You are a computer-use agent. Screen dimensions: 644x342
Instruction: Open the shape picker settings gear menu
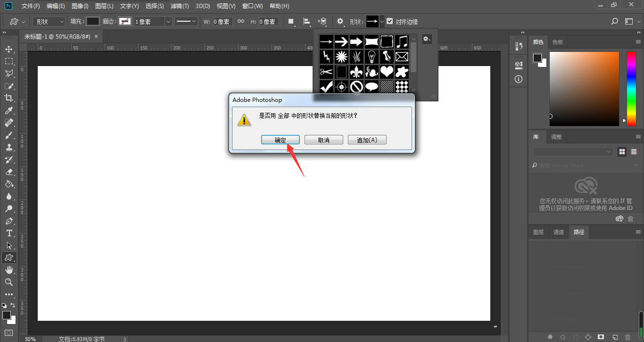point(427,39)
